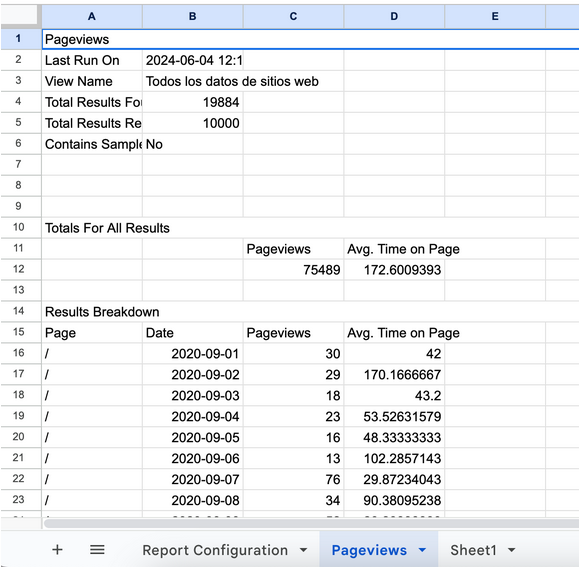The width and height of the screenshot is (579, 567).
Task: Select column D header
Action: click(x=394, y=16)
